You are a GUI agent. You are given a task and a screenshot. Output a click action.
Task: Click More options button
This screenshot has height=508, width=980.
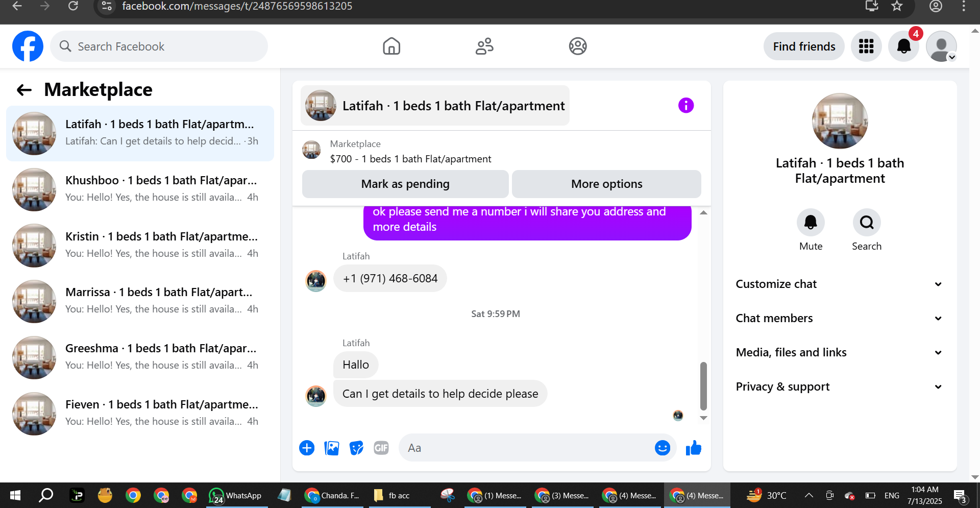click(x=606, y=184)
